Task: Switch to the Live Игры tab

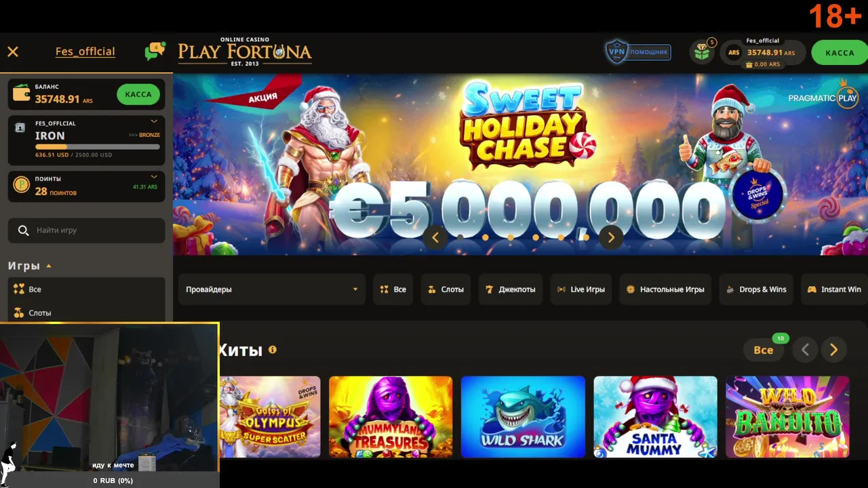Action: [x=581, y=289]
